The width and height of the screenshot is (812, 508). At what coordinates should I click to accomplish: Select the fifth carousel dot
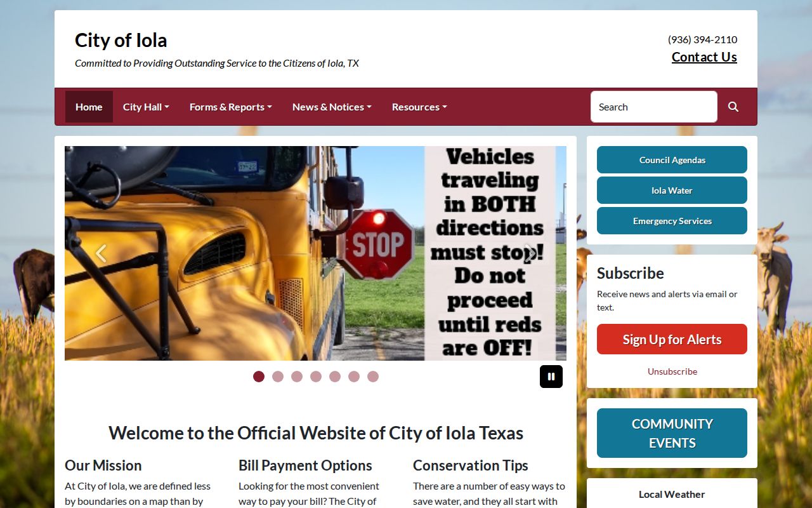tap(335, 377)
